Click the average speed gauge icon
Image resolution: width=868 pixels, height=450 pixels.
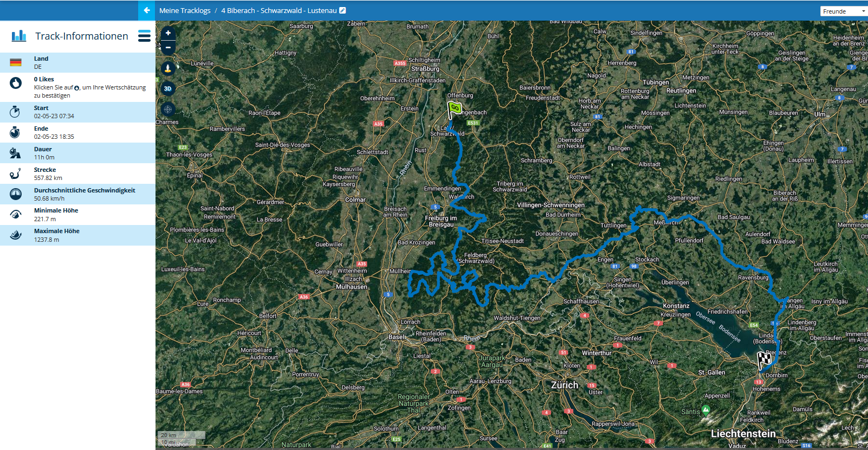tap(16, 194)
